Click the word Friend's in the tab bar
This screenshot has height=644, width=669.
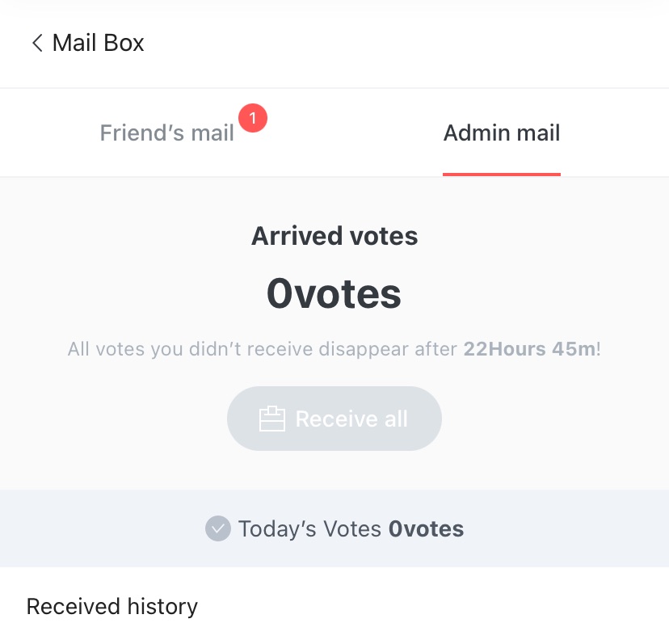click(x=133, y=133)
